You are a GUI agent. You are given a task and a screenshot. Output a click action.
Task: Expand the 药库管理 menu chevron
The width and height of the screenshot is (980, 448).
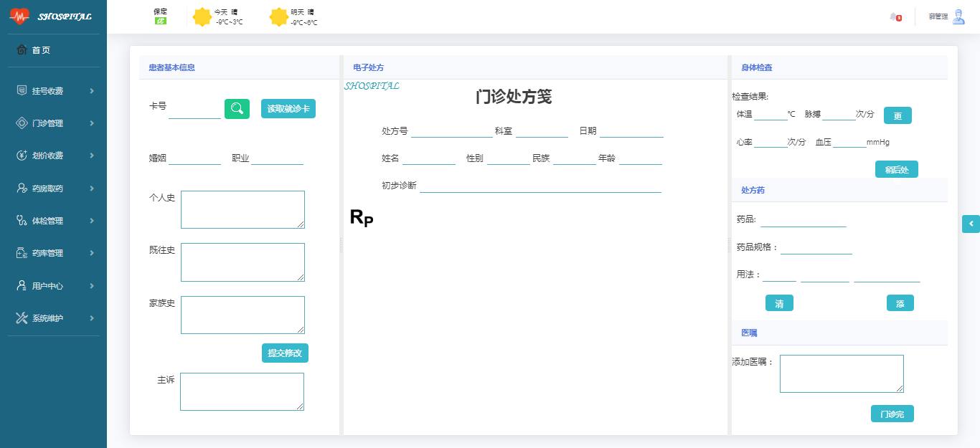pos(92,253)
